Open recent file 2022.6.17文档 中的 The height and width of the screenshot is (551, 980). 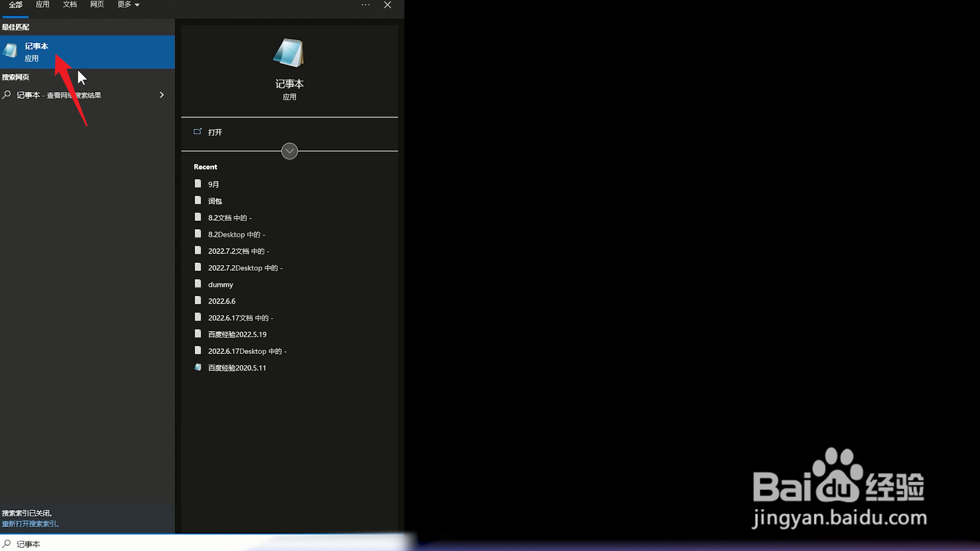240,318
